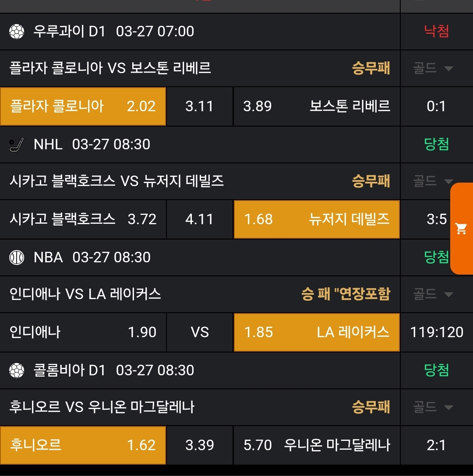Screen dimensions: 473x476
Task: Click the orange shopping cart icon
Action: (x=461, y=229)
